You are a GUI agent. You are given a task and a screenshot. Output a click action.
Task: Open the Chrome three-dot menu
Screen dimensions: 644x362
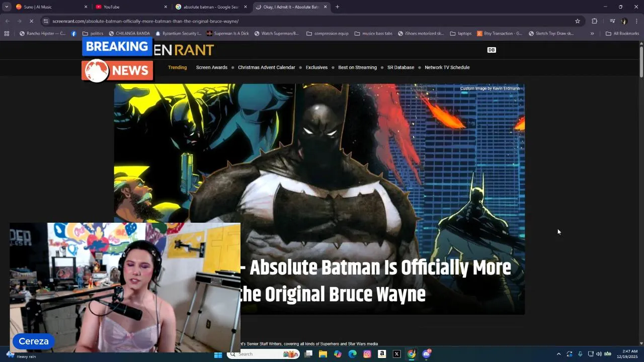point(636,21)
